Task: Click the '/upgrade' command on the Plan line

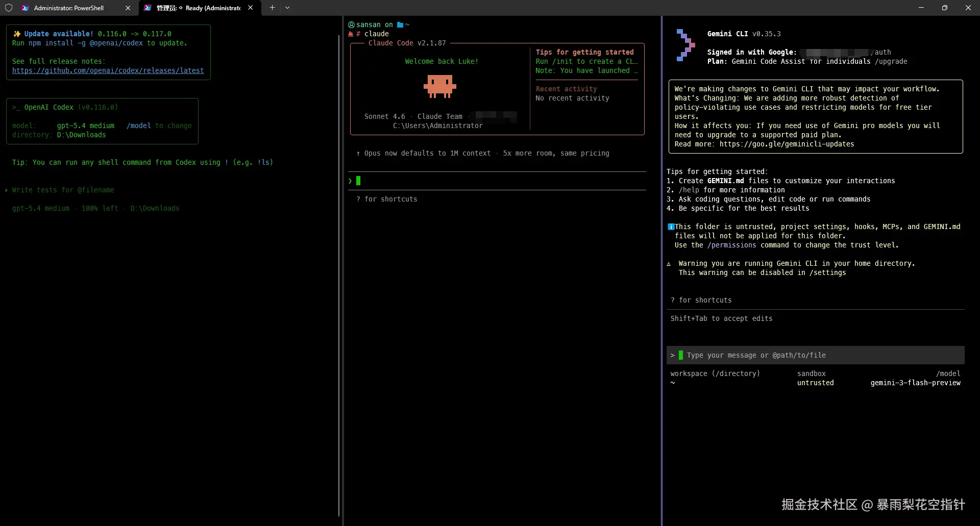Action: pyautogui.click(x=891, y=61)
